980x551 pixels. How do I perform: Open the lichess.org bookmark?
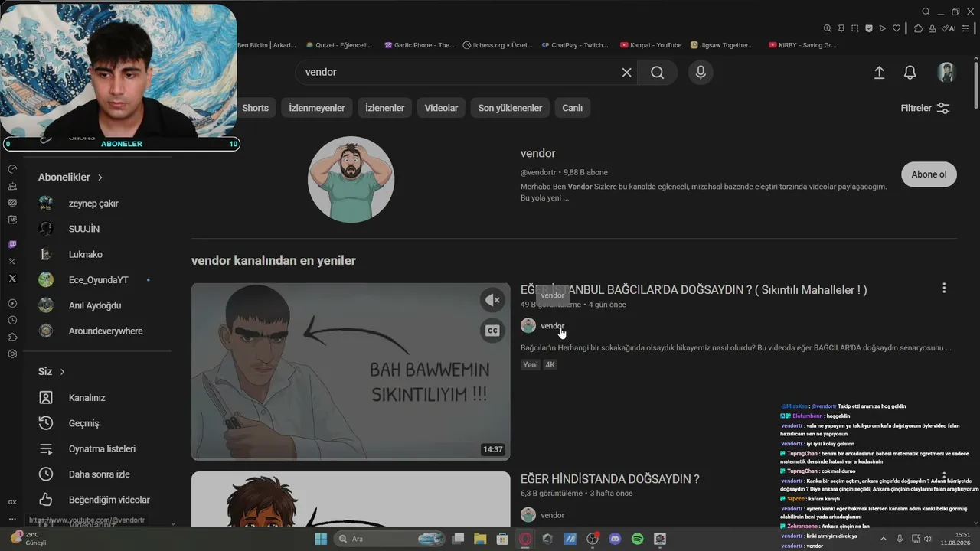[x=498, y=45]
